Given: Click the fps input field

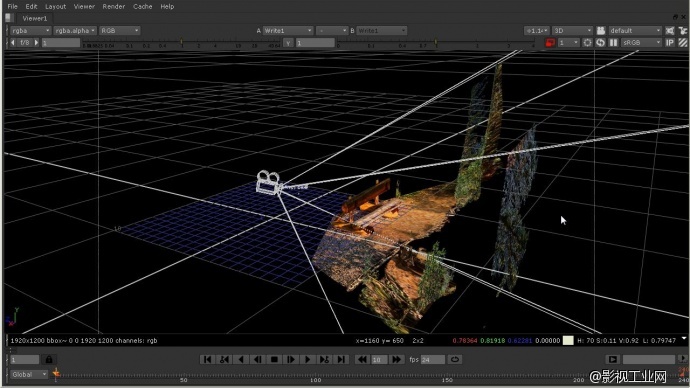Looking at the screenshot, I should [433, 360].
